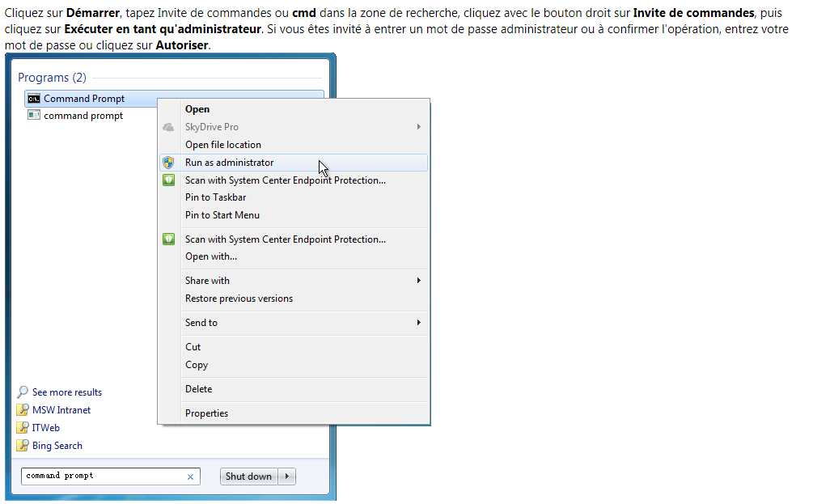
Task: Open the Bing Search link
Action: [57, 446]
